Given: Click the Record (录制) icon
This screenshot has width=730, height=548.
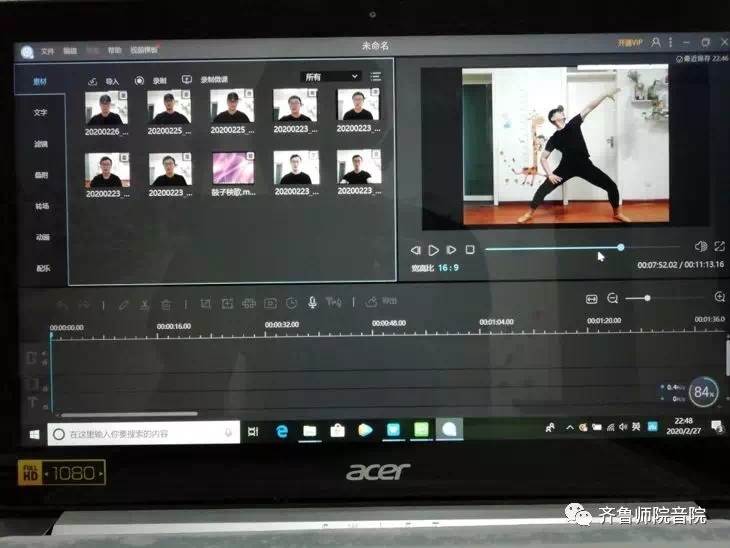Looking at the screenshot, I should (x=139, y=80).
